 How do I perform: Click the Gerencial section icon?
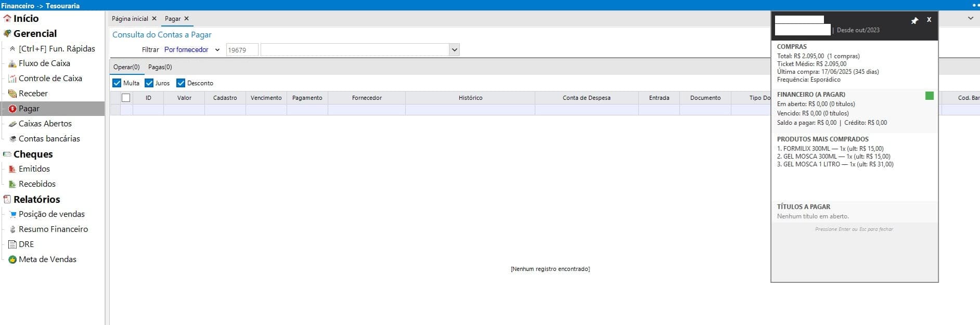(7, 33)
